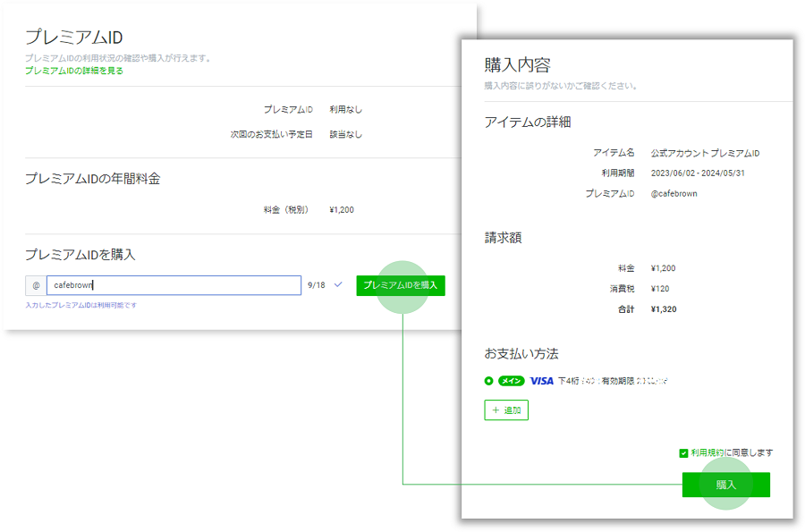The image size is (805, 532).
Task: Click the 合計 ¥1,320 total amount
Action: pyautogui.click(x=665, y=309)
